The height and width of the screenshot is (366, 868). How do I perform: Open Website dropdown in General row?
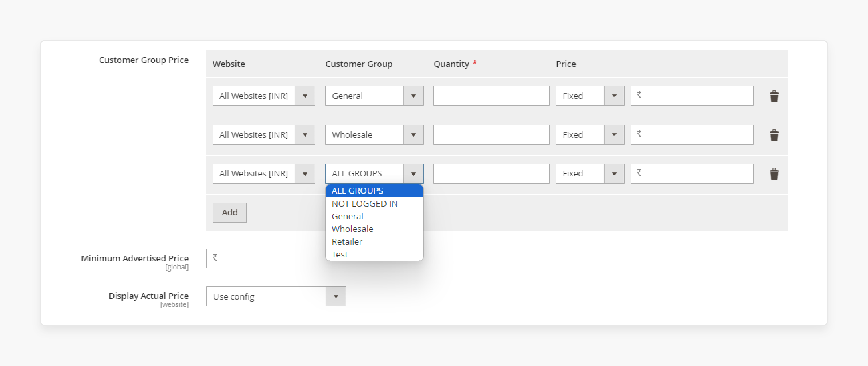[x=264, y=96]
